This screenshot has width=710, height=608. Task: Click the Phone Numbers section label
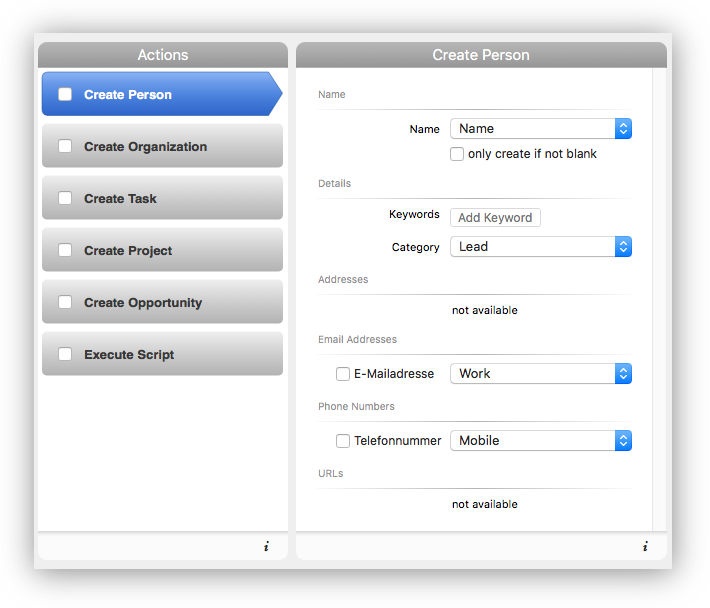tap(356, 407)
